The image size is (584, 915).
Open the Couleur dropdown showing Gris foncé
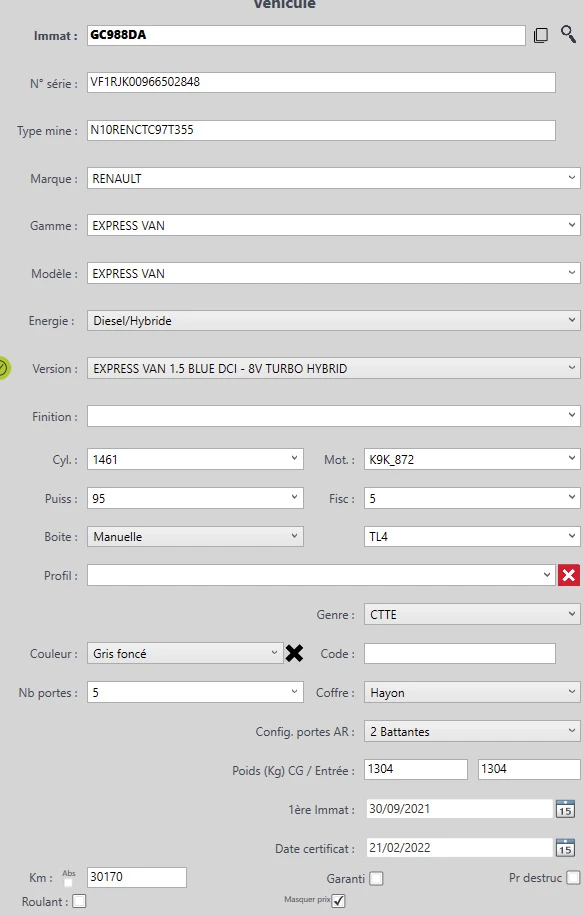tap(185, 653)
